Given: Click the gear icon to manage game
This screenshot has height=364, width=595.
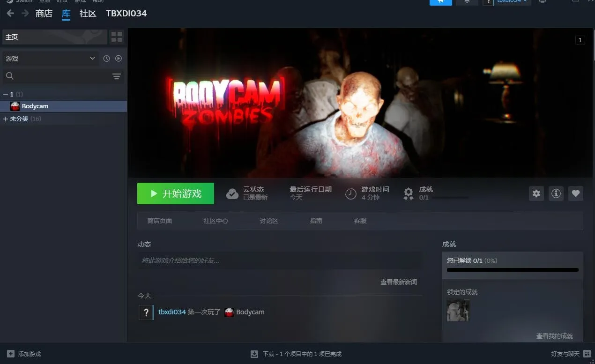Looking at the screenshot, I should point(536,193).
